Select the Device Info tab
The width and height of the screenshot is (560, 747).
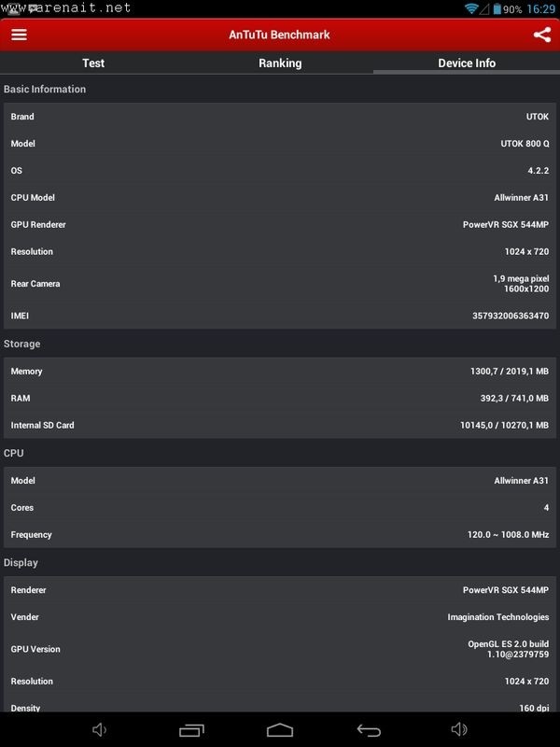coord(467,63)
